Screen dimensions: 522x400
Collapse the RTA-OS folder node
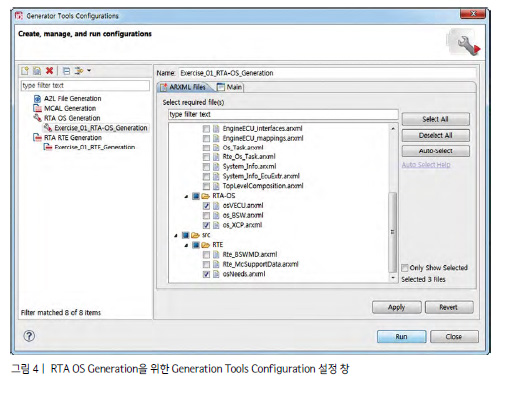(186, 196)
